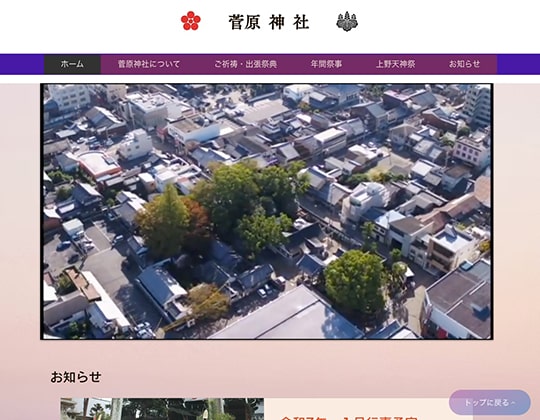Open the news article thumbnail photo

tap(162, 409)
